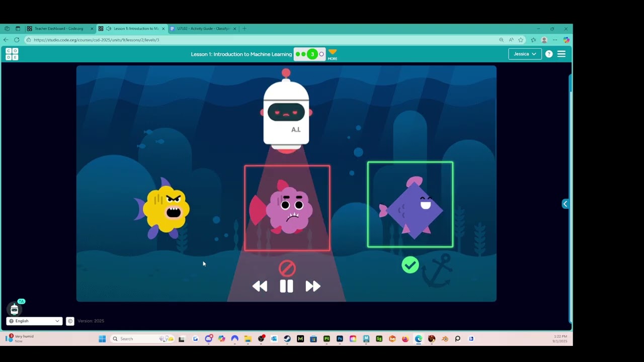Click the red prohibited circle icon
This screenshot has height=362, width=644.
tap(287, 268)
